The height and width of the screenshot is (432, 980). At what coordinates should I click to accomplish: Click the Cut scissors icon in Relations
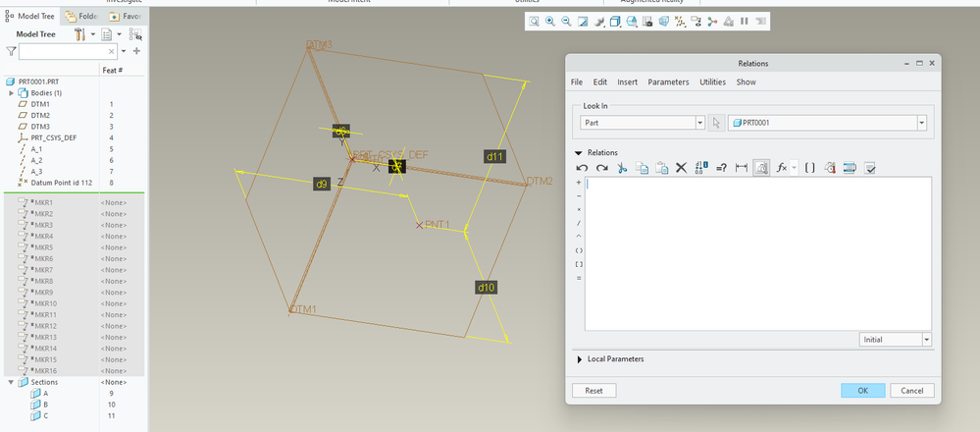621,168
